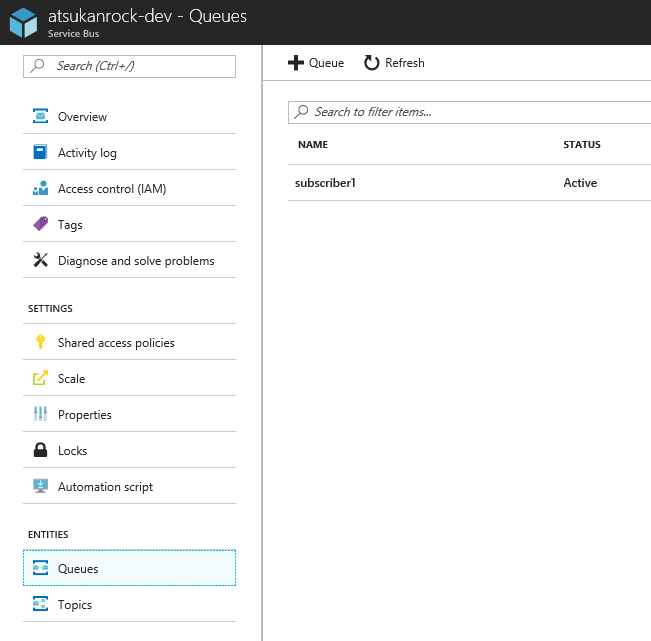
Task: Click the NAME column header
Action: (313, 144)
